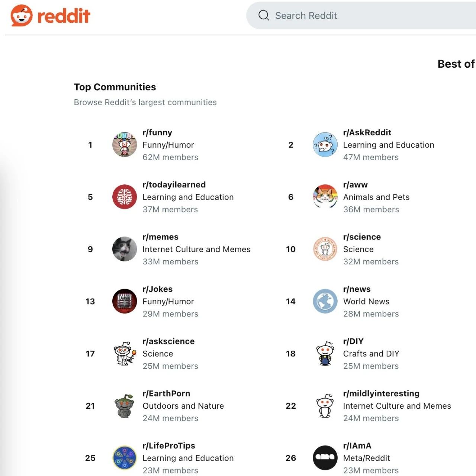Viewport: 476px width, 476px height.
Task: Go to the r/funny community link
Action: coord(157,133)
